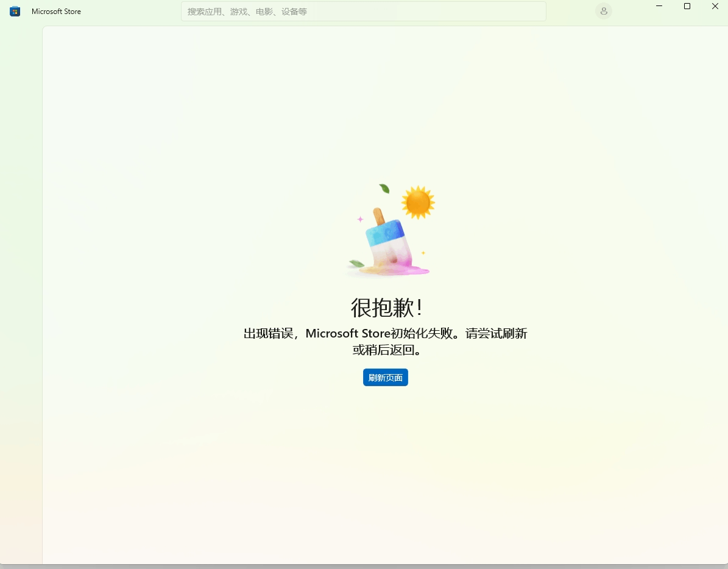Click the 刷新页面 refresh button
728x569 pixels.
[x=386, y=377]
